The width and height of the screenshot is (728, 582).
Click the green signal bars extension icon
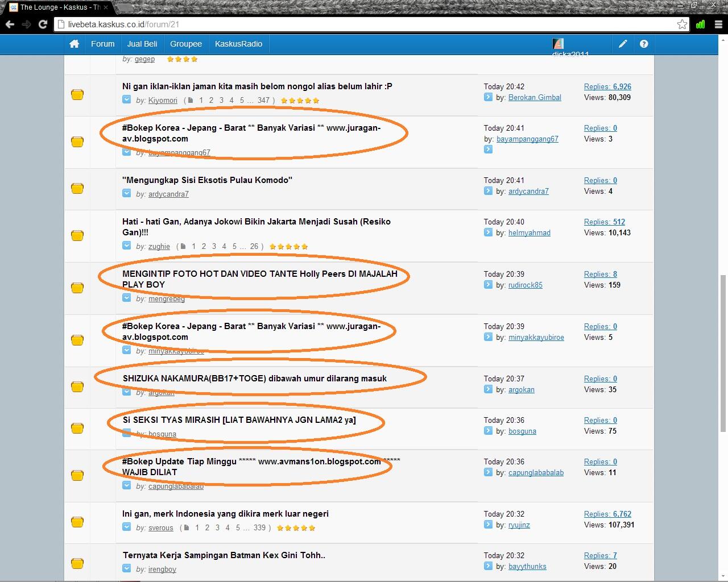click(701, 24)
